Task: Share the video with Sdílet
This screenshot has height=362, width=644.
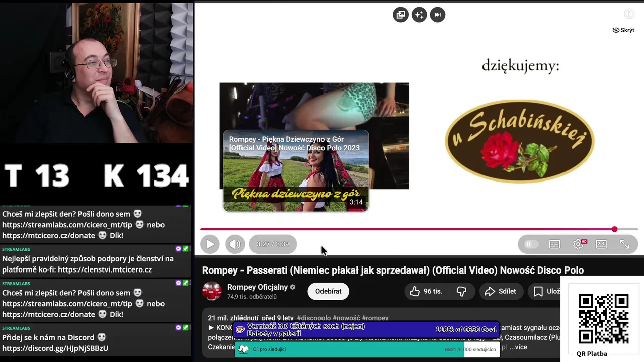Action: [x=500, y=291]
